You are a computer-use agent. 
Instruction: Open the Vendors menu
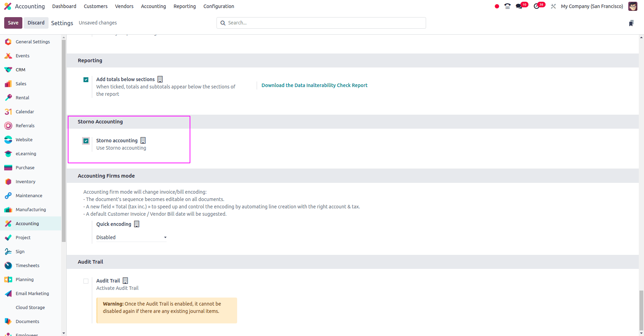point(124,6)
